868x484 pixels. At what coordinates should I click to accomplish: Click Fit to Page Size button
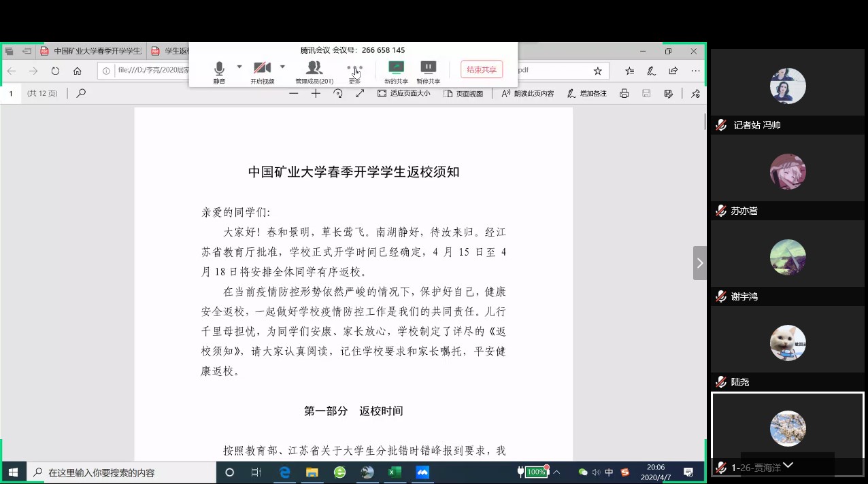coord(404,94)
